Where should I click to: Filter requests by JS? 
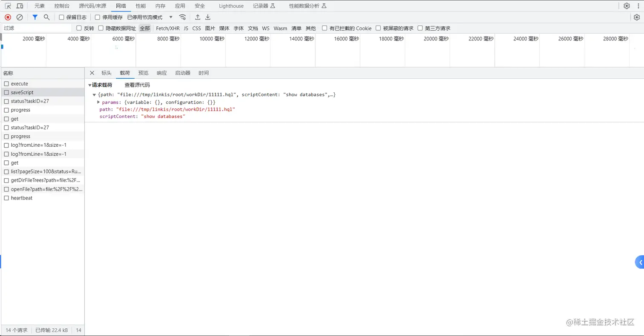click(x=186, y=28)
